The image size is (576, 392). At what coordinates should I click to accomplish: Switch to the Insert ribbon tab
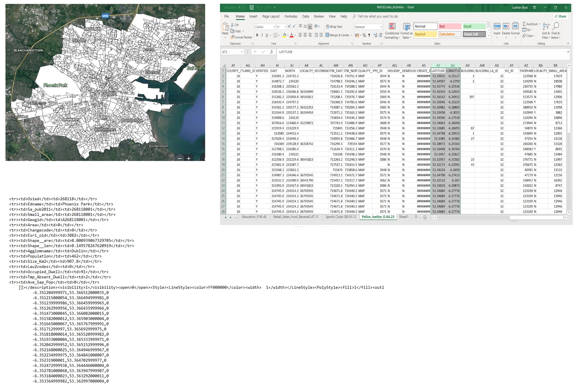253,16
